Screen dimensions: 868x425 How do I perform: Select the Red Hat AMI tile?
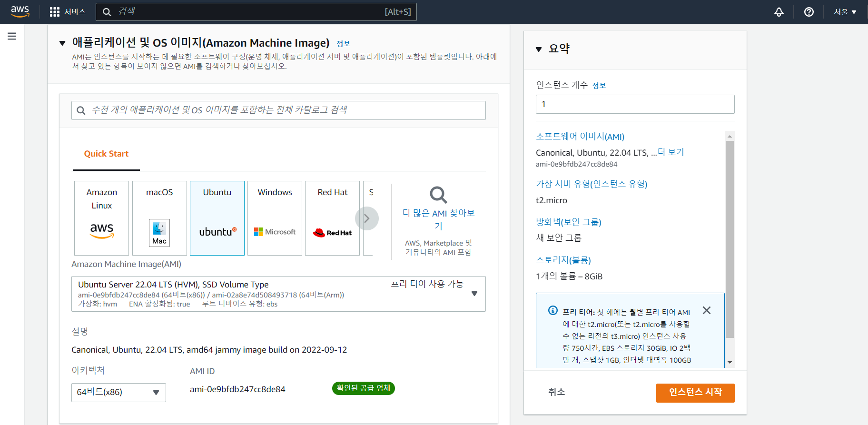coord(332,218)
